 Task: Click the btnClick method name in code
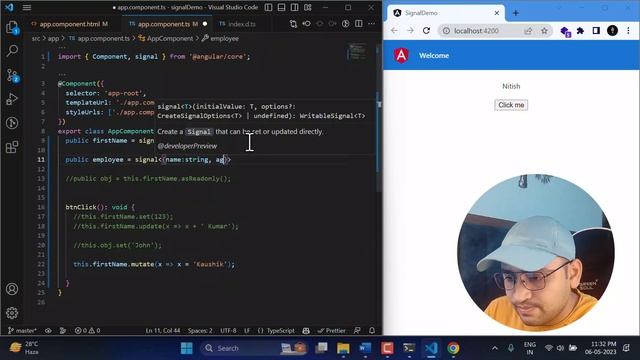click(80, 207)
